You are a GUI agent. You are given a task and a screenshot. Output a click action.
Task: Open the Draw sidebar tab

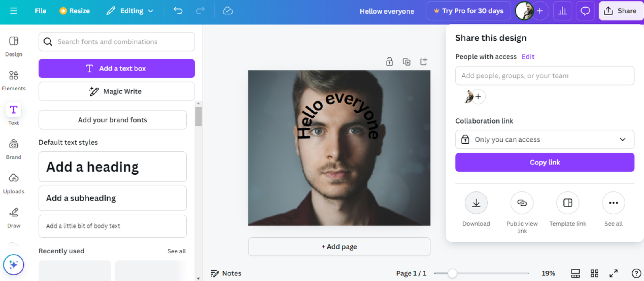[14, 218]
